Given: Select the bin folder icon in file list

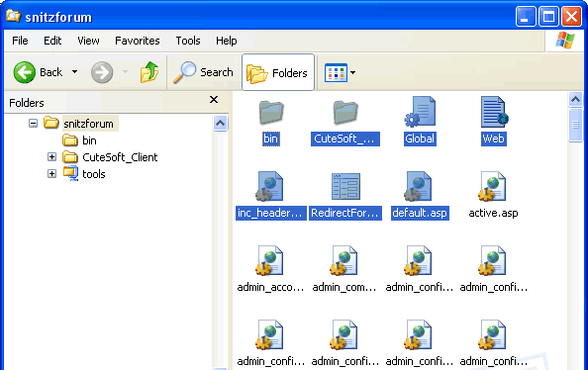Looking at the screenshot, I should point(271,113).
